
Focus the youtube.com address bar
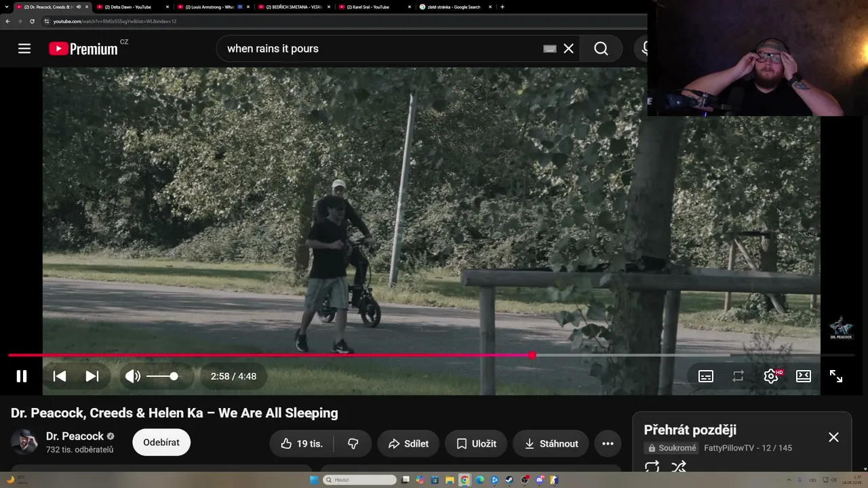coord(346,21)
